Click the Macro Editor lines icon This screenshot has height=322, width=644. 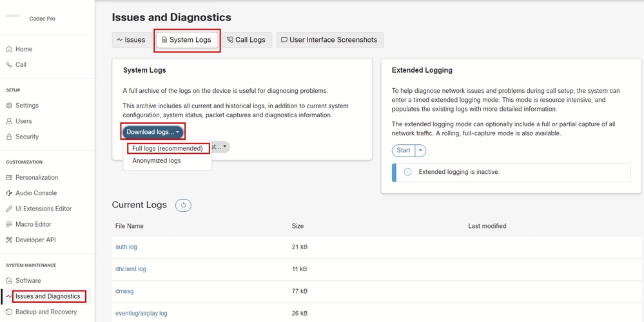pos(9,224)
